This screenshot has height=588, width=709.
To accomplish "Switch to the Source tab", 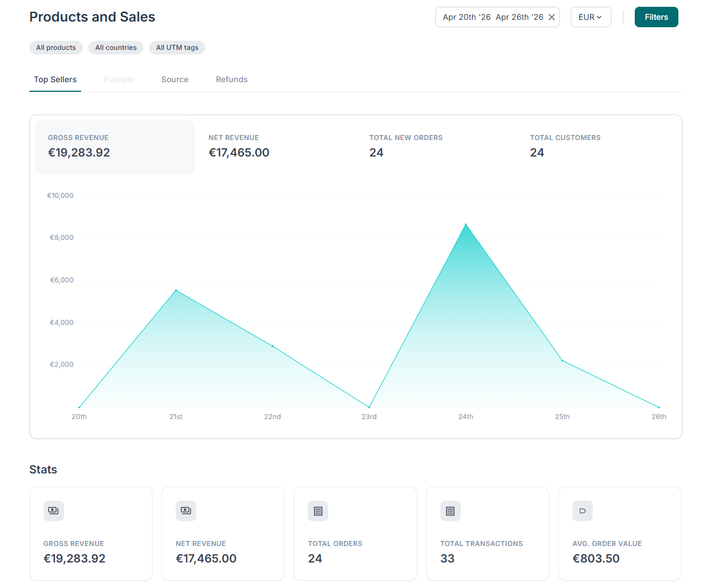I will click(175, 79).
